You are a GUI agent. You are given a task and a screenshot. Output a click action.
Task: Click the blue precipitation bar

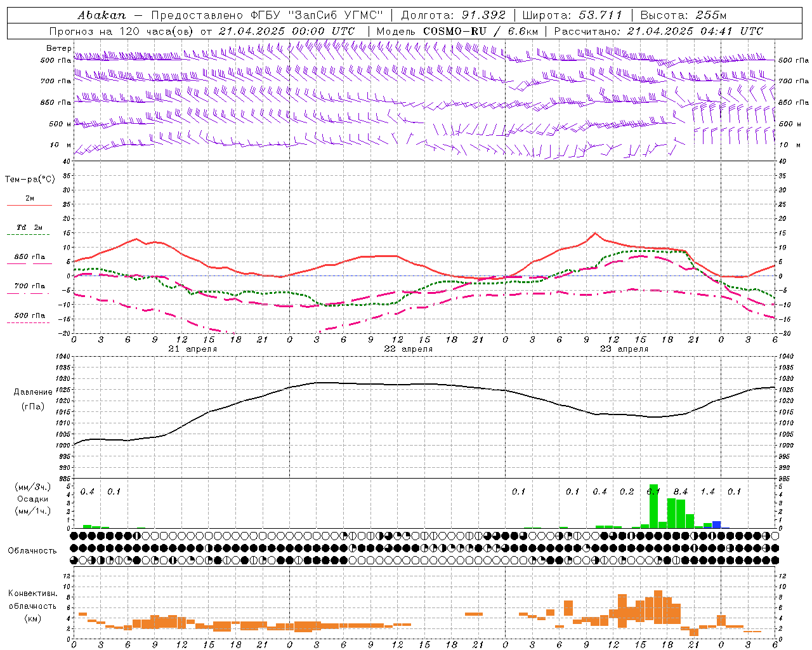(x=716, y=524)
